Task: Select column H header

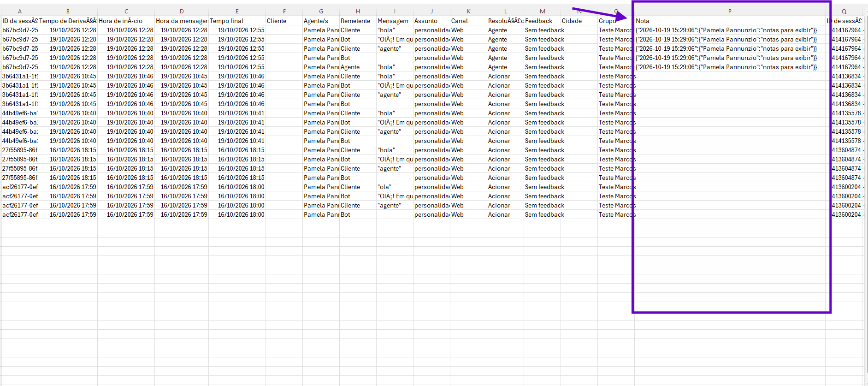Action: tap(358, 11)
